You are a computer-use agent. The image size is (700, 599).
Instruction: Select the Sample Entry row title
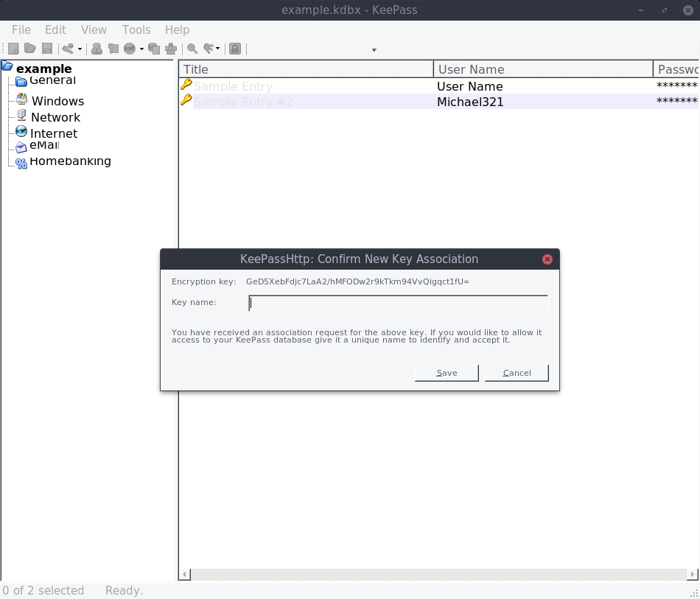pyautogui.click(x=233, y=86)
